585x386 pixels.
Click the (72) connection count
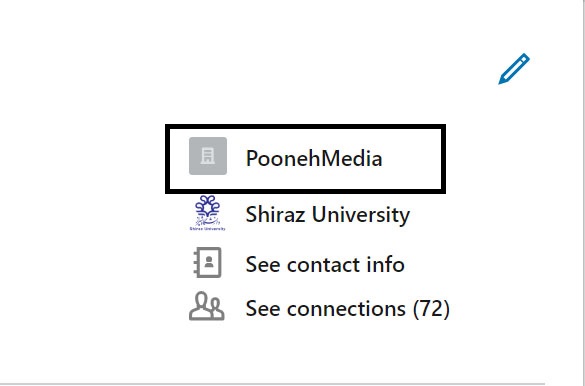point(431,308)
